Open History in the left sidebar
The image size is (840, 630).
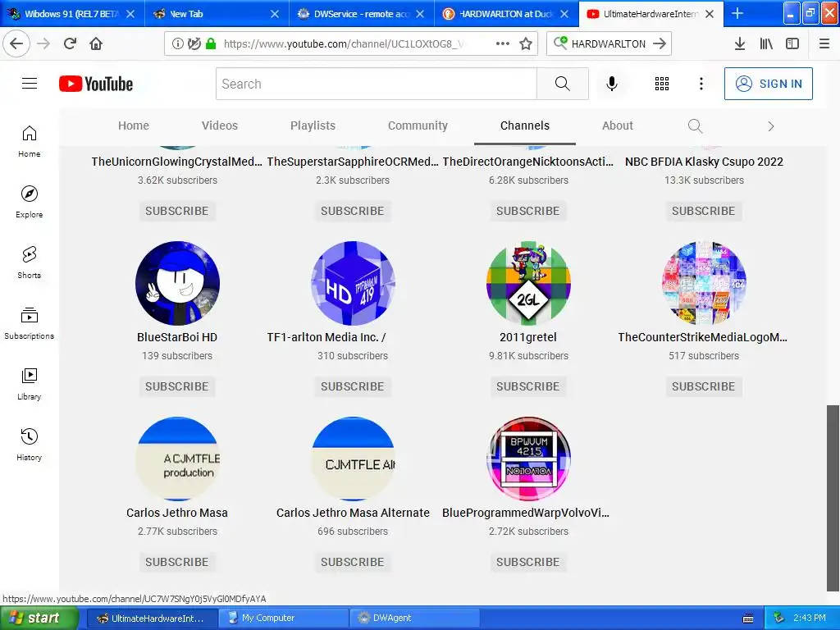30,445
